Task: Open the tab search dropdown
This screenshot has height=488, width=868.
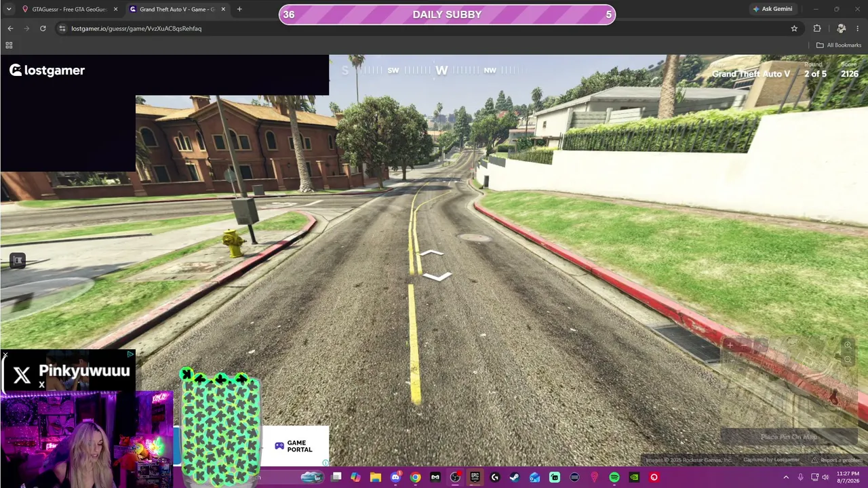Action: coord(9,9)
